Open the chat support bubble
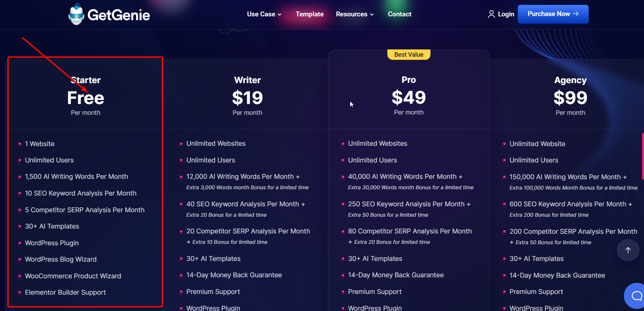 click(636, 295)
